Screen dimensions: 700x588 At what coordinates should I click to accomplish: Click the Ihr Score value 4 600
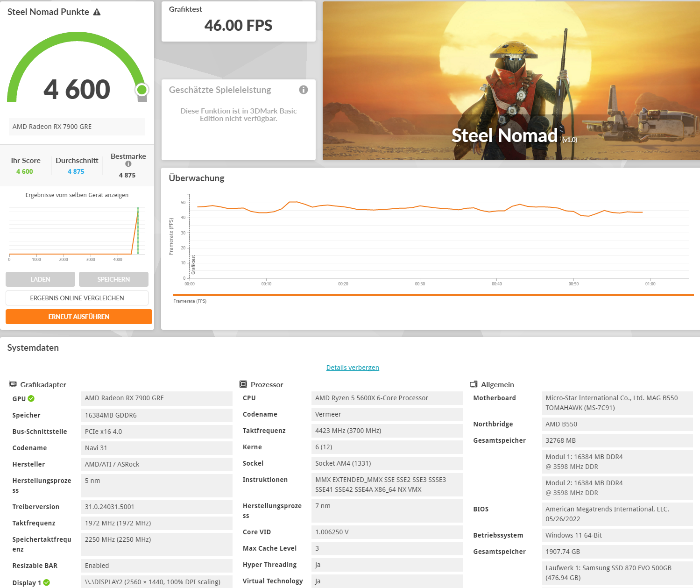click(25, 171)
